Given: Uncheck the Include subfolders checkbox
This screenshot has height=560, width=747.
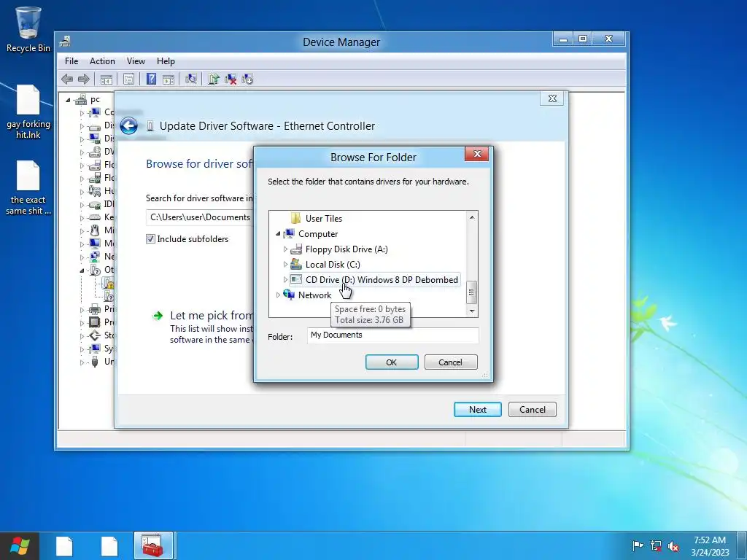Looking at the screenshot, I should [x=150, y=239].
